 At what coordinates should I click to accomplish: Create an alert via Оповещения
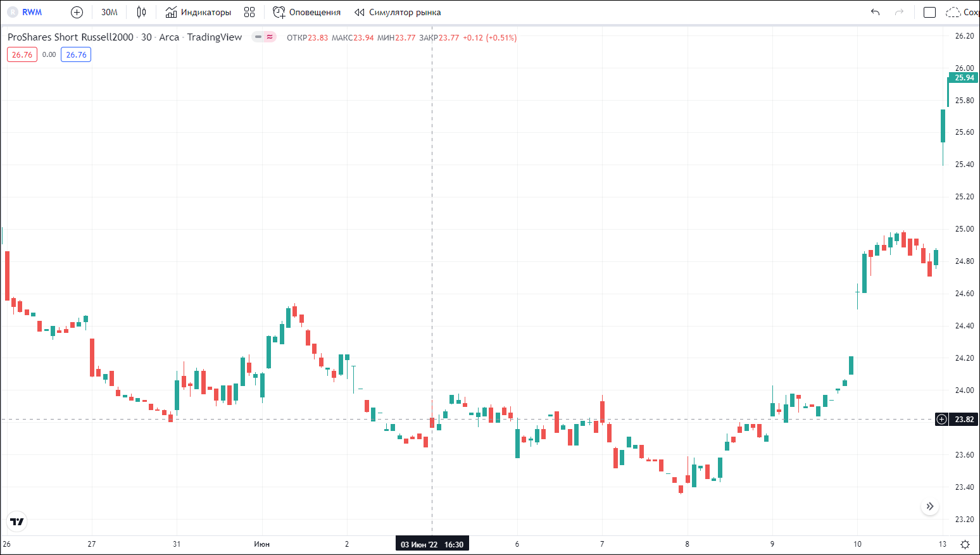306,12
